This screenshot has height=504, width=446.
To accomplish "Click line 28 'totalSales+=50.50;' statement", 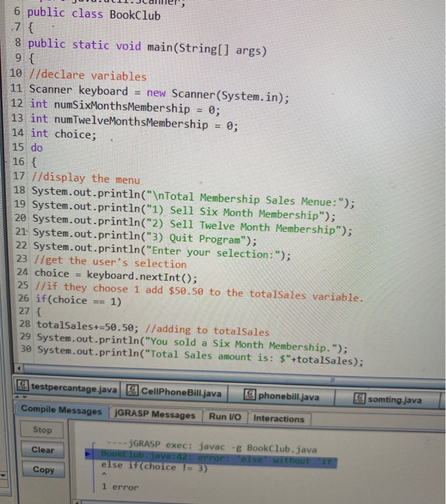I will tap(88, 326).
